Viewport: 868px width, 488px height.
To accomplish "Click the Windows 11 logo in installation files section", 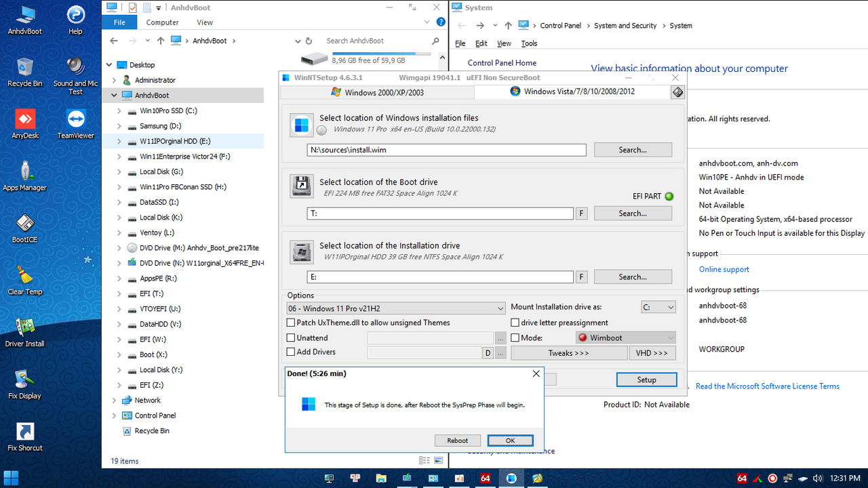I will [x=301, y=125].
